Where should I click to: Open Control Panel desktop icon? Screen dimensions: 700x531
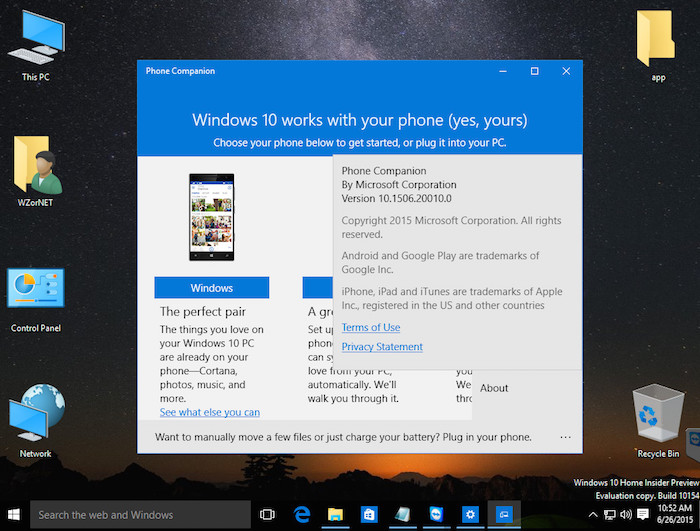36,300
